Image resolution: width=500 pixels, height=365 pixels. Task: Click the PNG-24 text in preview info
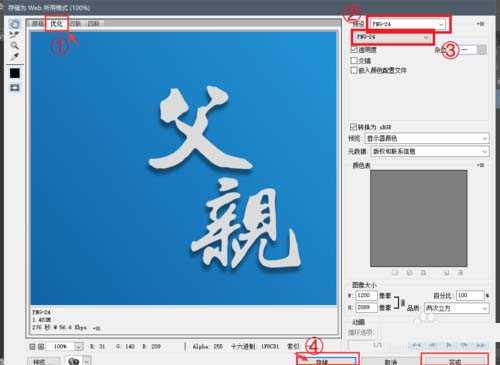coord(41,312)
